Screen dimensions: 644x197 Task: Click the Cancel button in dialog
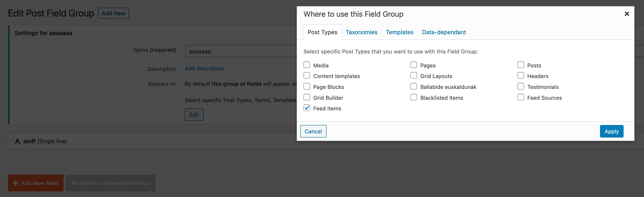pos(313,131)
